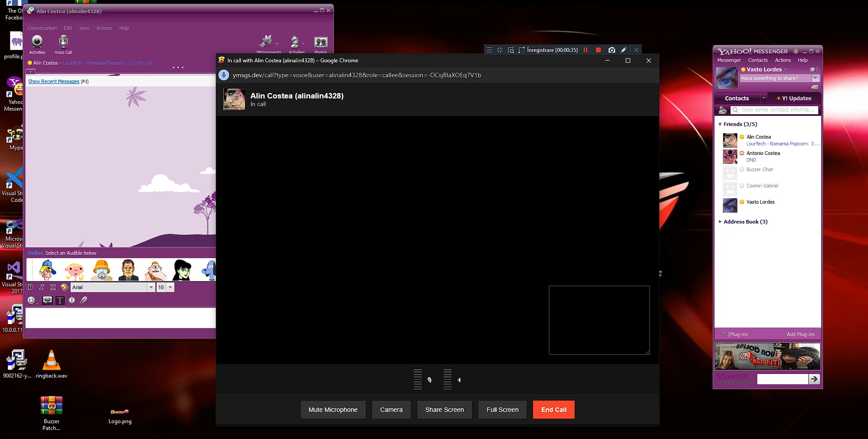Select the blue-cap guy audible
This screenshot has height=439, width=868.
pos(47,270)
